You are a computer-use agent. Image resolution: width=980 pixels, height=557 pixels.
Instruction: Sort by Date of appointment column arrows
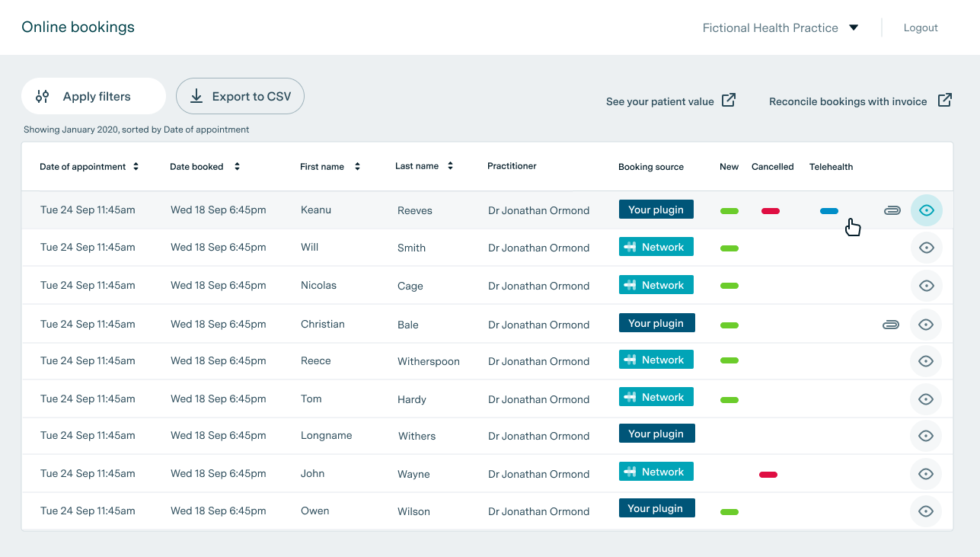tap(136, 167)
